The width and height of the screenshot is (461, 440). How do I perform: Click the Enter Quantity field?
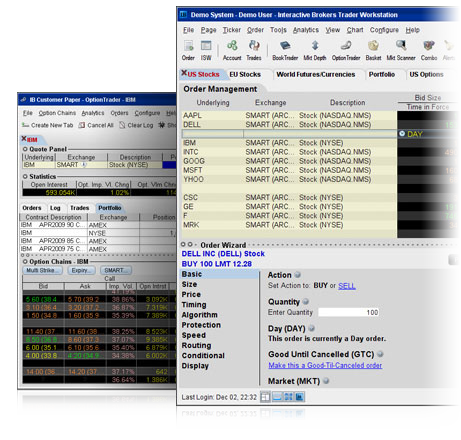(349, 312)
